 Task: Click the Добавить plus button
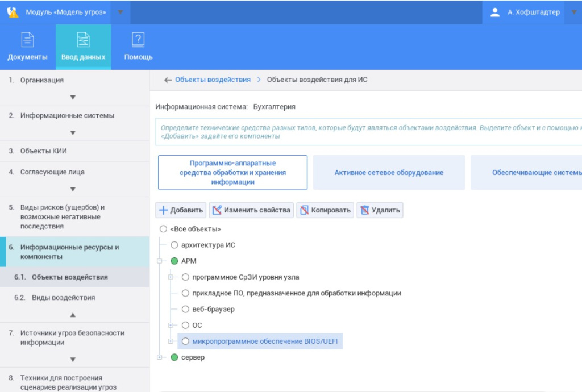(181, 210)
